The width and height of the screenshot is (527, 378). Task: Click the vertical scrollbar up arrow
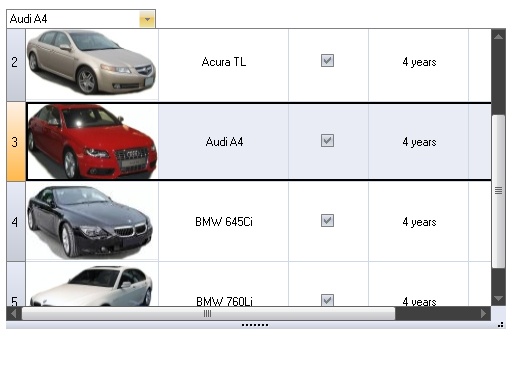pyautogui.click(x=498, y=36)
